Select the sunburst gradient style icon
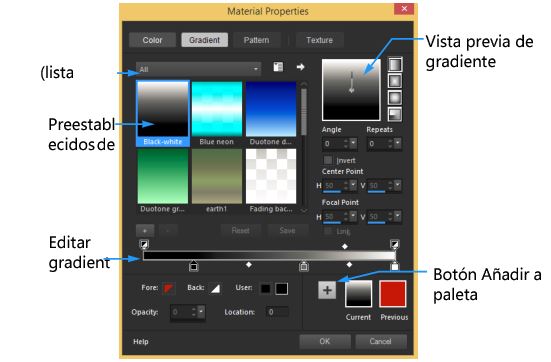This screenshot has height=362, width=551. coord(395,98)
